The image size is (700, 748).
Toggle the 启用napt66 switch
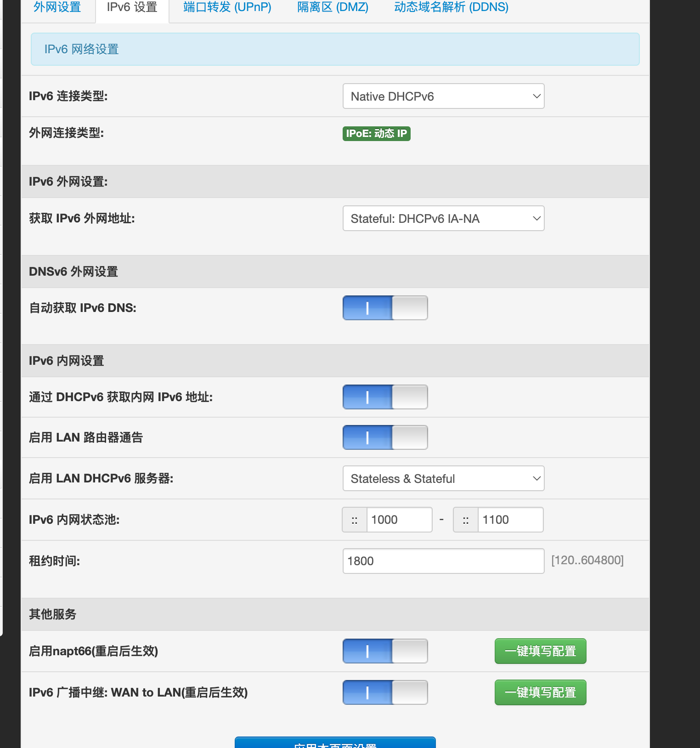(385, 651)
